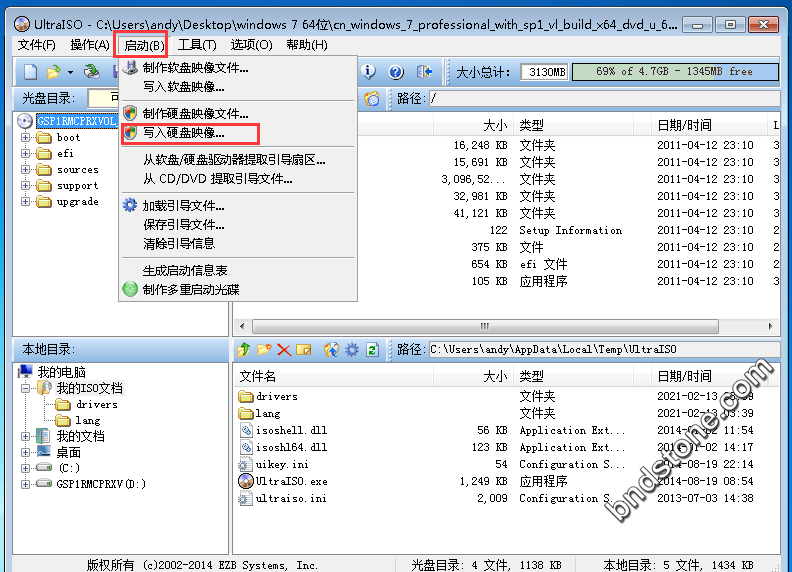Expand the boot folder in tree
Screen dimensions: 792x572
(25, 137)
